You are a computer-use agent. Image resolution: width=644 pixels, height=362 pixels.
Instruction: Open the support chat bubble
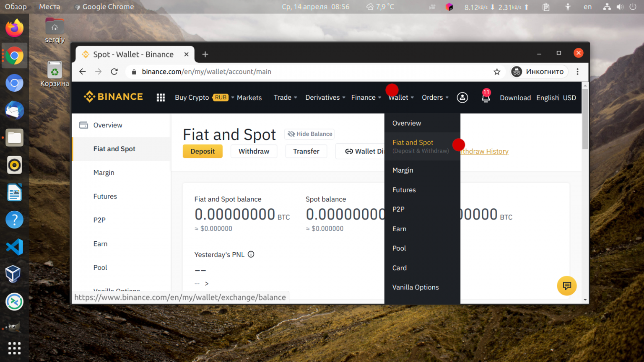coord(567,286)
